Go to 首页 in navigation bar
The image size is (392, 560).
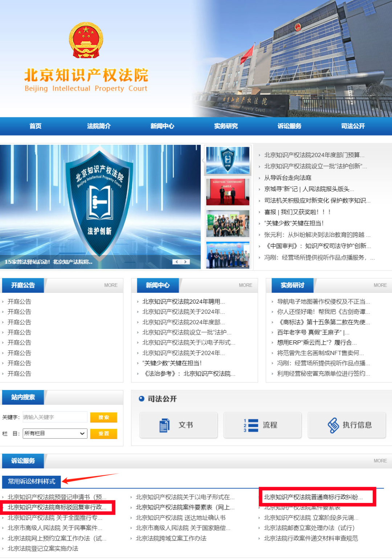click(x=36, y=126)
